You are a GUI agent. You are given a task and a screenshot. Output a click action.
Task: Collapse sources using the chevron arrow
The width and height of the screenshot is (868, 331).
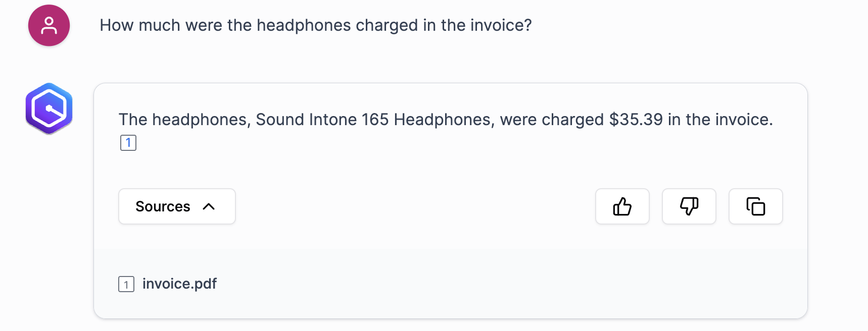209,206
